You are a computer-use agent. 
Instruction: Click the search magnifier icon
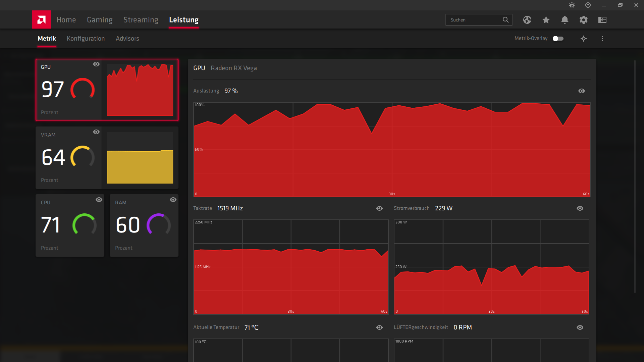(505, 20)
